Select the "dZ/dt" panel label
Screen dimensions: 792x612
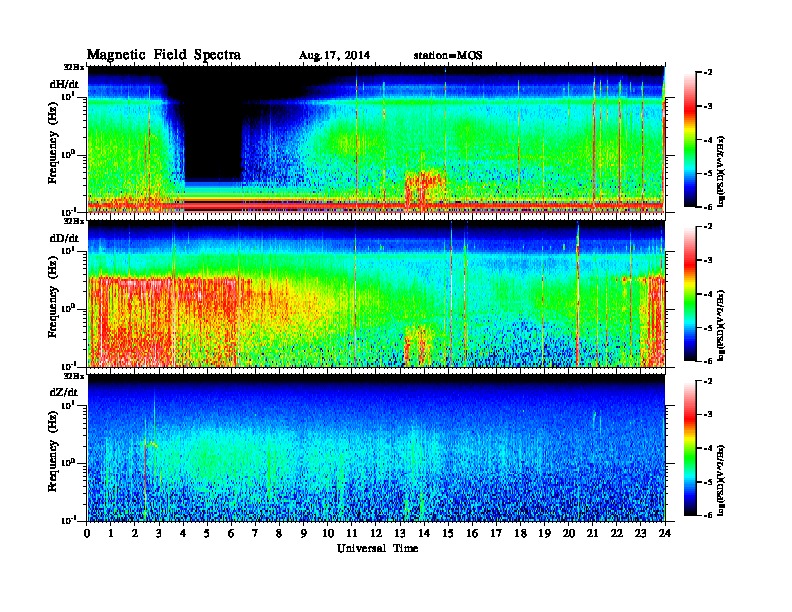[x=64, y=392]
